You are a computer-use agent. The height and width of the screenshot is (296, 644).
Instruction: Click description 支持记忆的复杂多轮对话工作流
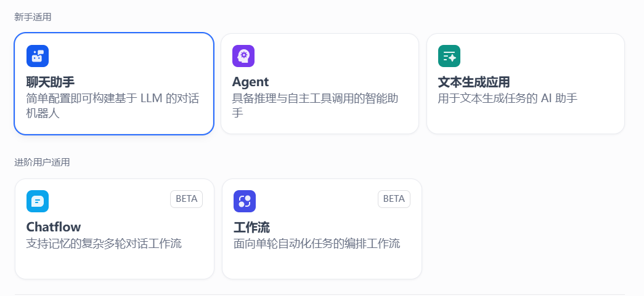tap(104, 244)
